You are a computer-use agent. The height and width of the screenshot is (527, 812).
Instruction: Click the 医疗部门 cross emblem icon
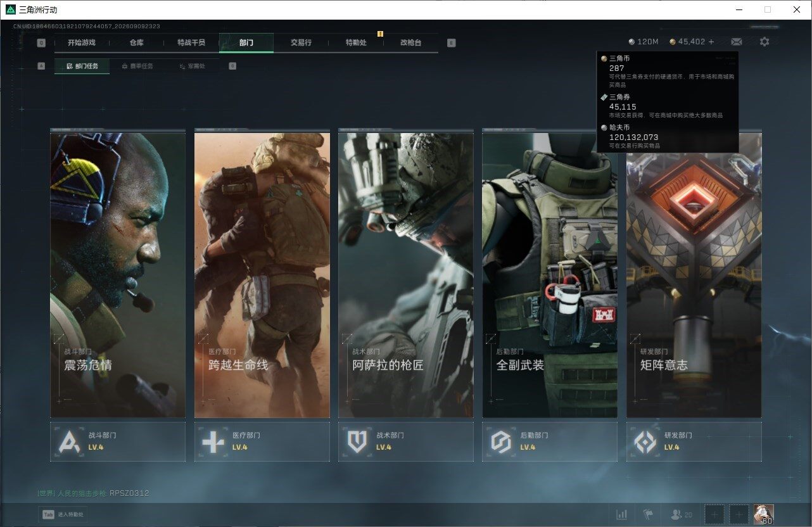click(213, 441)
